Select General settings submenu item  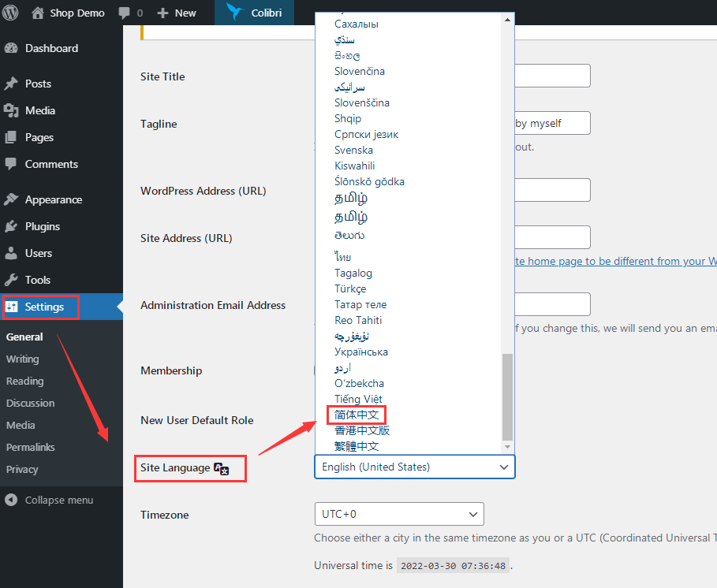coord(24,337)
